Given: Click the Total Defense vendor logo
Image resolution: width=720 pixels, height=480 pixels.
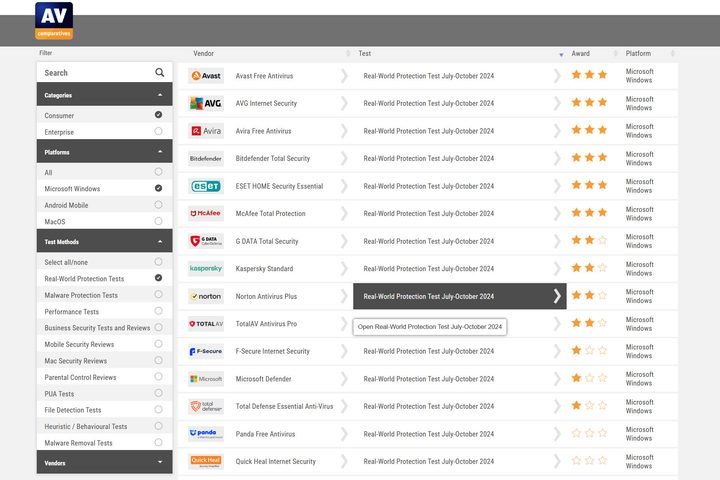Looking at the screenshot, I should tap(206, 407).
